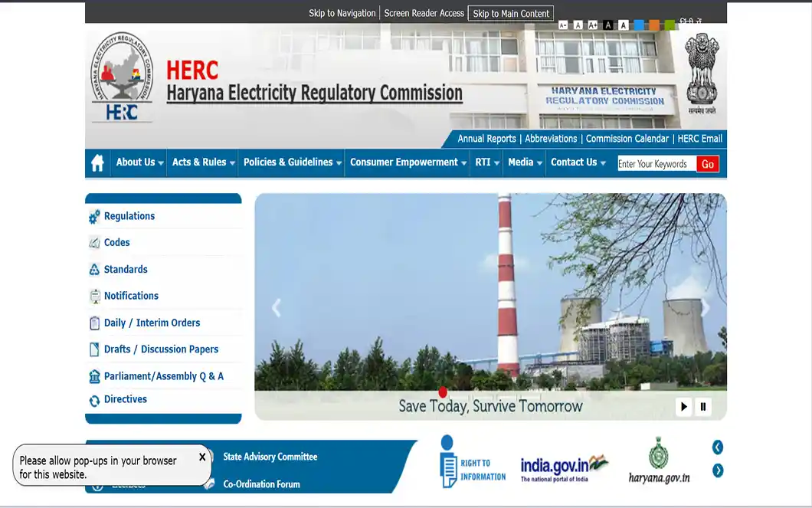
Task: Select the green color theme swatch
Action: pyautogui.click(x=670, y=25)
